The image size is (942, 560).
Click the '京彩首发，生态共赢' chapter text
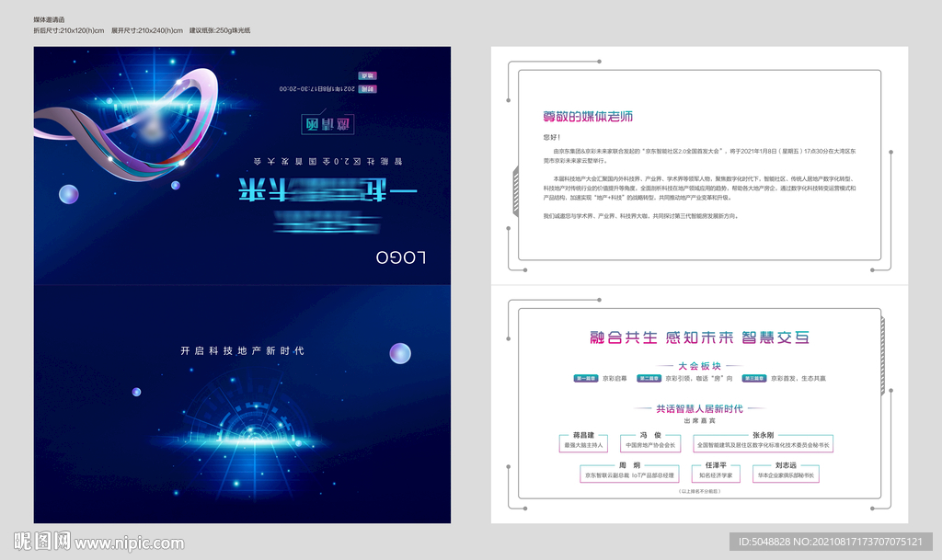[x=798, y=378]
